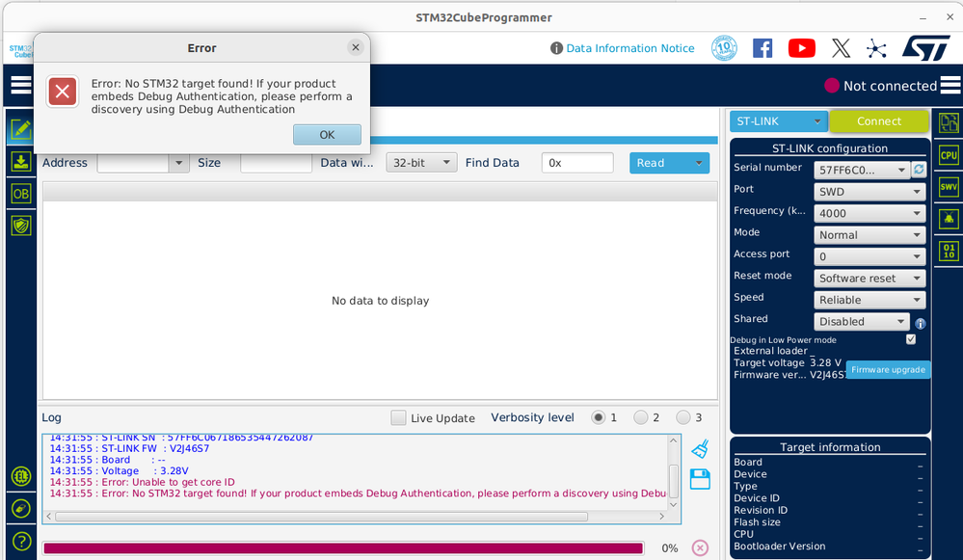Viewport: 963px width, 560px height.
Task: Clear the log with the broom icon
Action: point(700,449)
